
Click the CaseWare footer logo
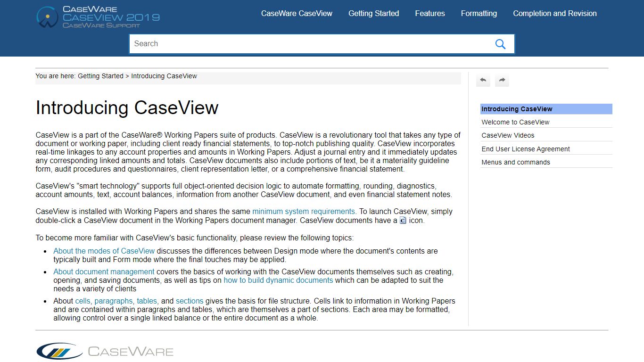(105, 351)
